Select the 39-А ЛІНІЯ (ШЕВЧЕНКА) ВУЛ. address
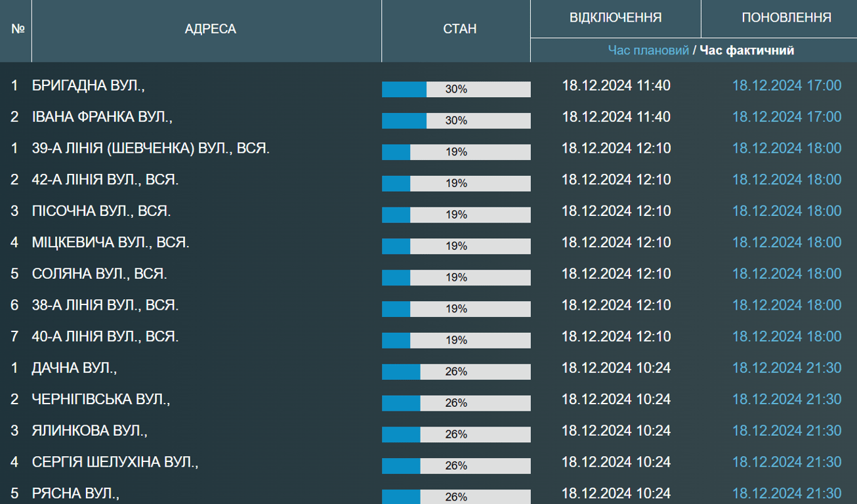857x504 pixels. 151,148
